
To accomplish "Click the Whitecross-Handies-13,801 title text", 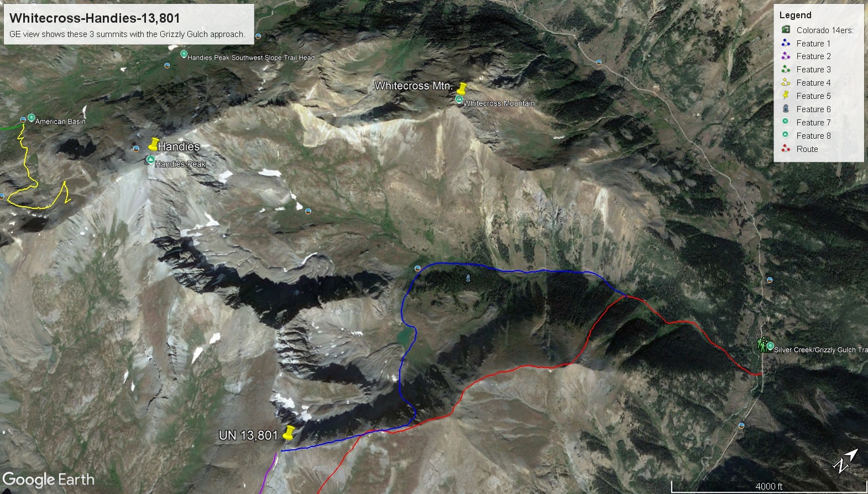I will tap(95, 18).
